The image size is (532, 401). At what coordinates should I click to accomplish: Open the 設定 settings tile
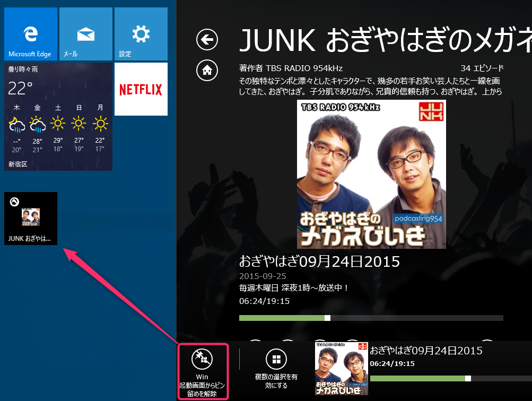point(141,34)
